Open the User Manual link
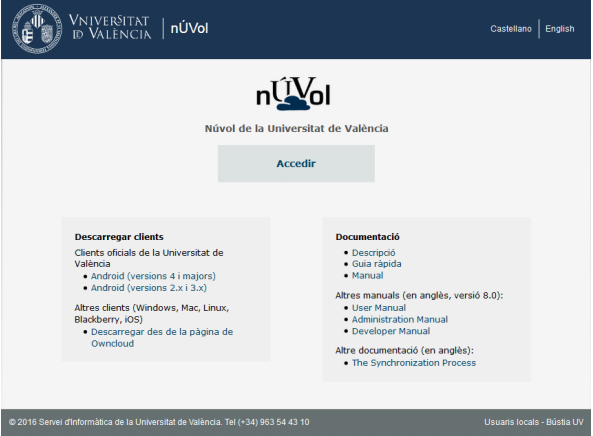This screenshot has height=436, width=593. coord(379,308)
